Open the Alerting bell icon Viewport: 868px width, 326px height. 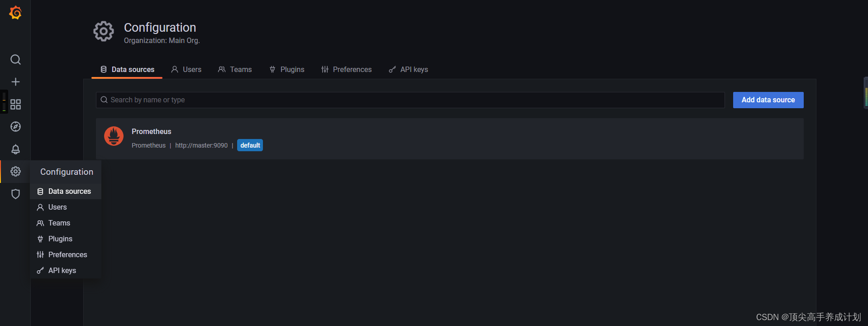(x=15, y=149)
